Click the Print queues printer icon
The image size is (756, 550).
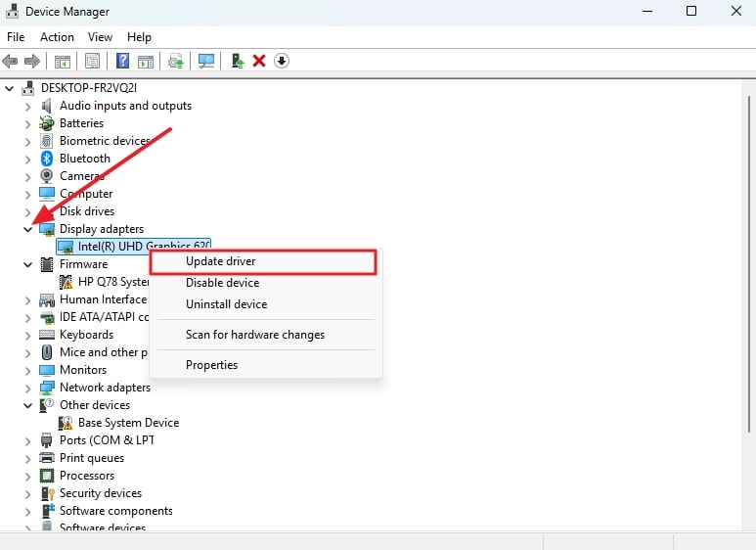point(47,458)
